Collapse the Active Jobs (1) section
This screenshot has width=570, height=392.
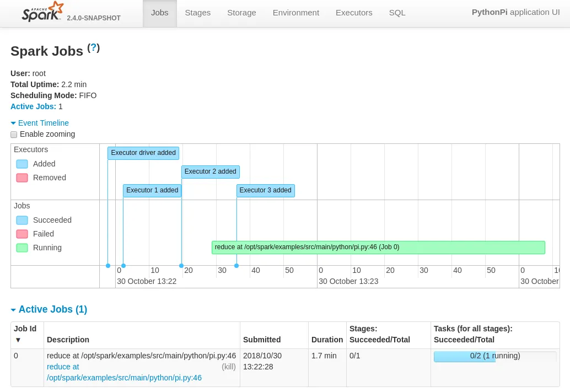pos(49,309)
